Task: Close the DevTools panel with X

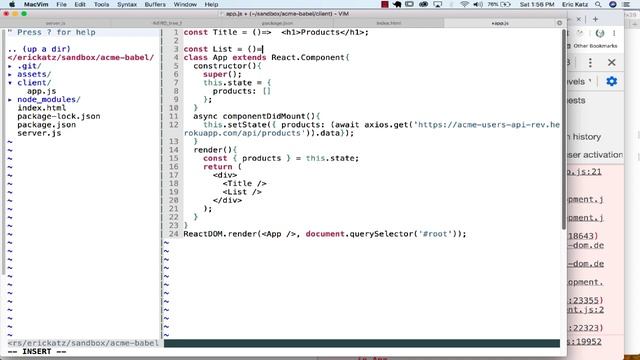Action: pos(611,62)
